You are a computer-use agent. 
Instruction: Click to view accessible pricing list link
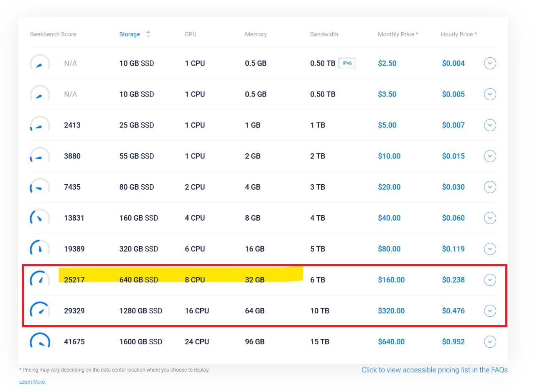(434, 370)
